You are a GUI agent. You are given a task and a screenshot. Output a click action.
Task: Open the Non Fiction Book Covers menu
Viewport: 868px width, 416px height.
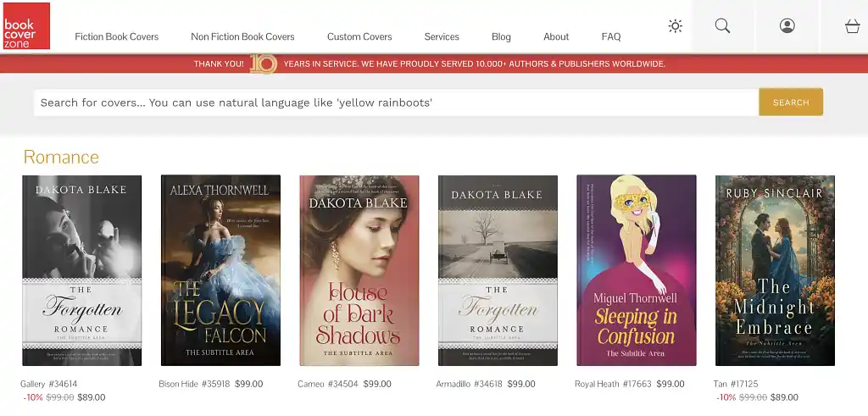tap(242, 37)
